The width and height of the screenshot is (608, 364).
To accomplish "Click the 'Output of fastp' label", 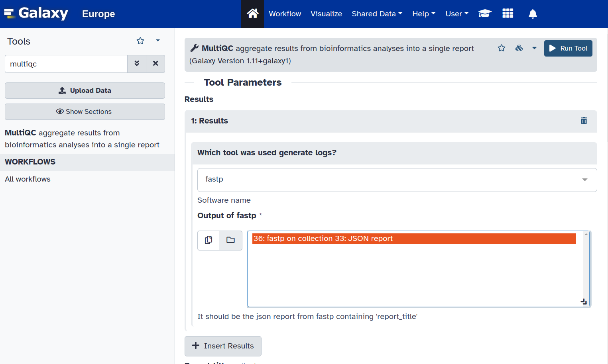I will [227, 215].
